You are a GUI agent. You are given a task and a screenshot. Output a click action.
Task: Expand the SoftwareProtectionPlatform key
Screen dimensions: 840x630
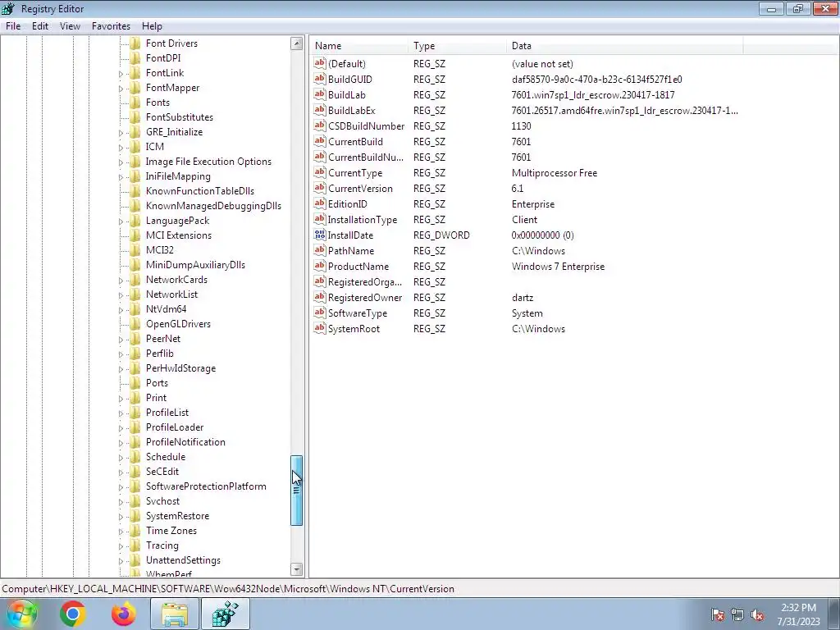click(x=121, y=487)
